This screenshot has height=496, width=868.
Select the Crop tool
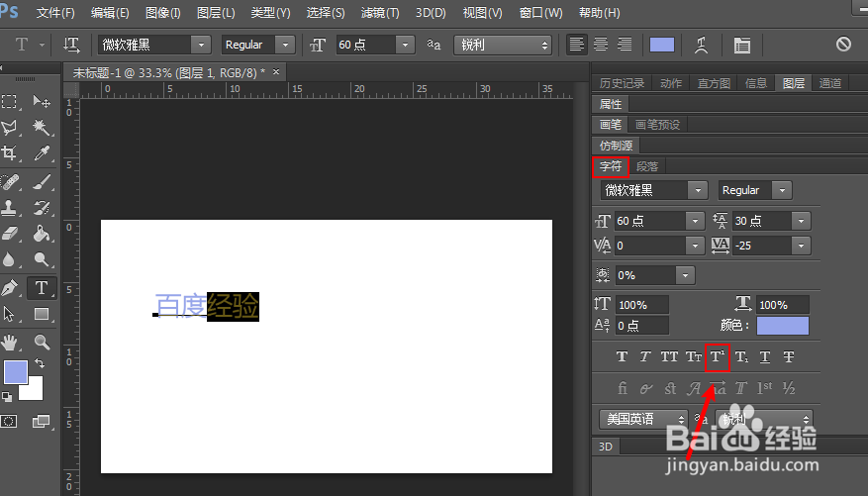(x=10, y=152)
